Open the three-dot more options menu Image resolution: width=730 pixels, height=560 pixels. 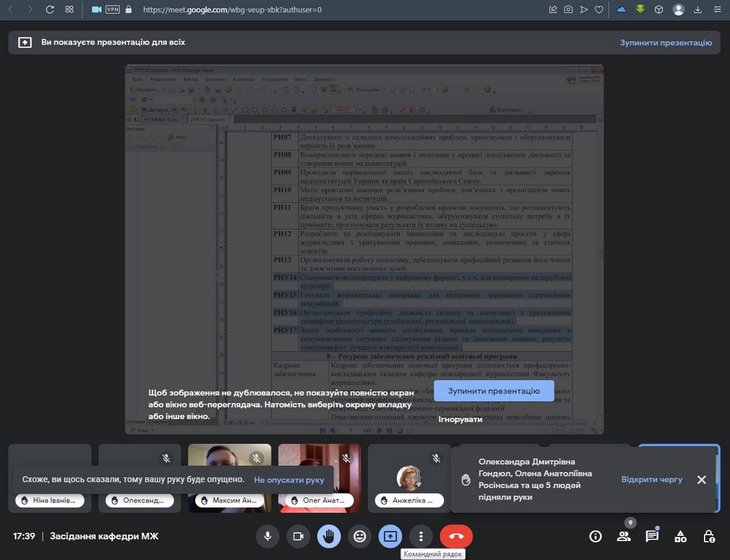tap(421, 537)
